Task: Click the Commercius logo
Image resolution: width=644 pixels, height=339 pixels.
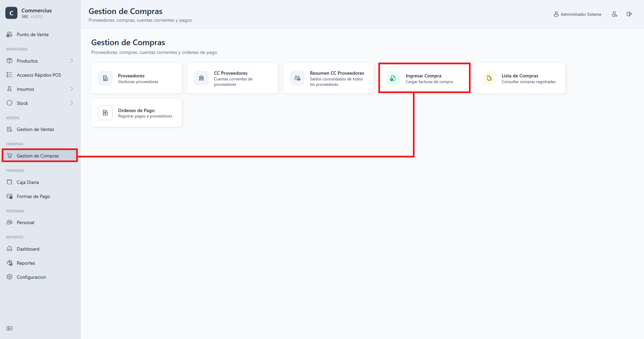Action: 11,13
